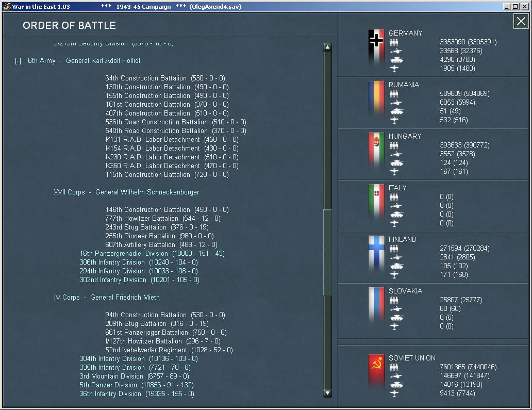Click the 115th Construction Battalion row
532x410 pixels.
[167, 175]
